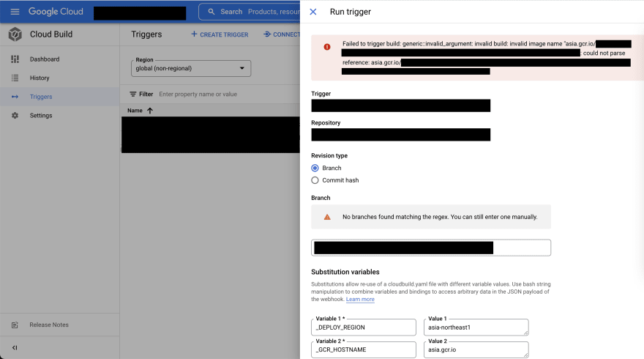Open History in the sidebar

[x=40, y=78]
